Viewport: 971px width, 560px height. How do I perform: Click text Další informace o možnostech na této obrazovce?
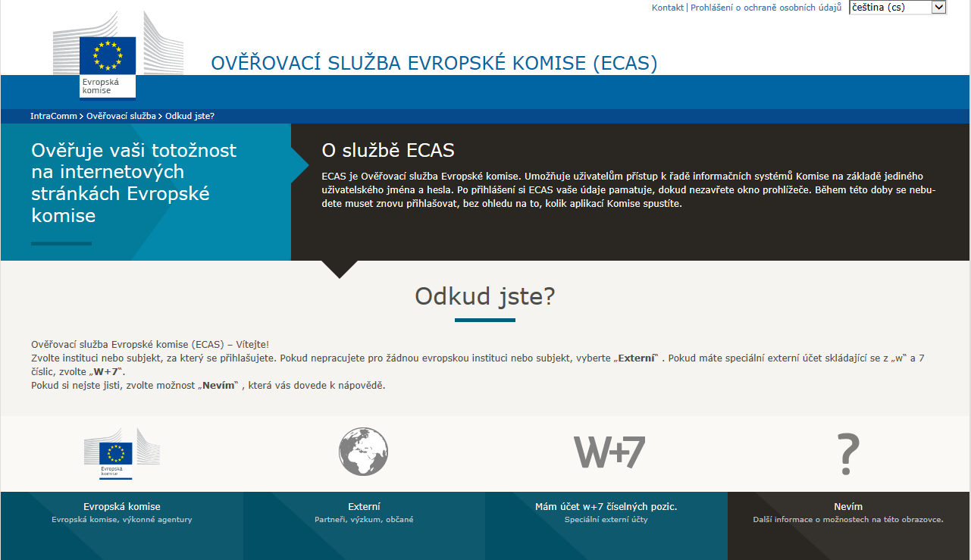point(848,520)
